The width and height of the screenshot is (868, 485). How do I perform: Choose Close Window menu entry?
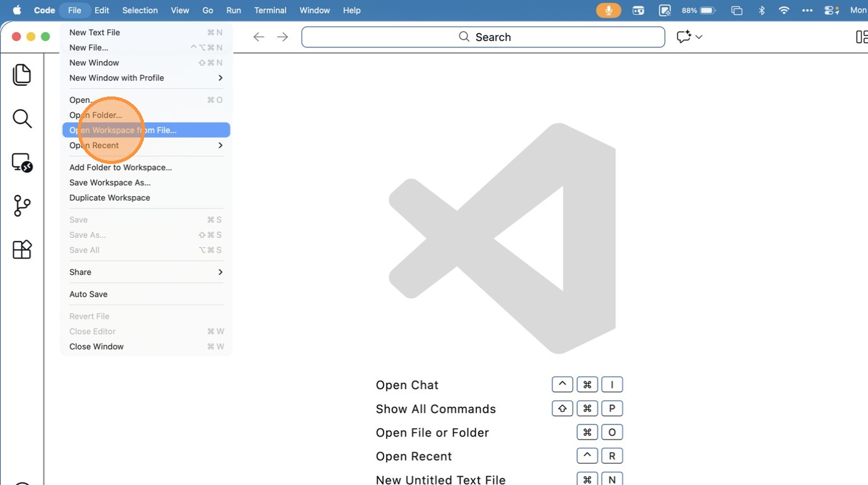tap(146, 346)
